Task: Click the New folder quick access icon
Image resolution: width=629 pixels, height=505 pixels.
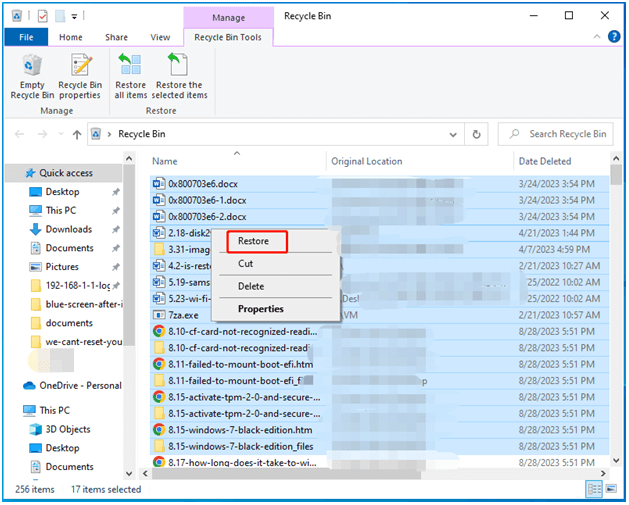Action: click(60, 16)
